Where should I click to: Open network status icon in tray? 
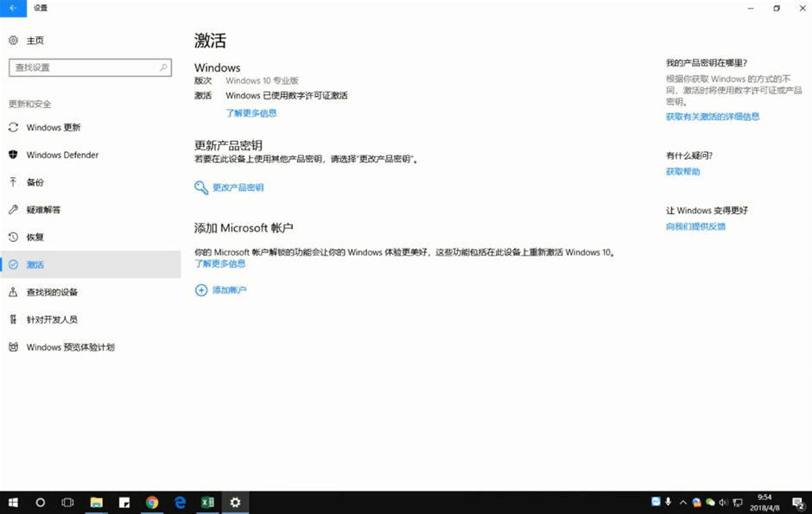click(x=738, y=502)
